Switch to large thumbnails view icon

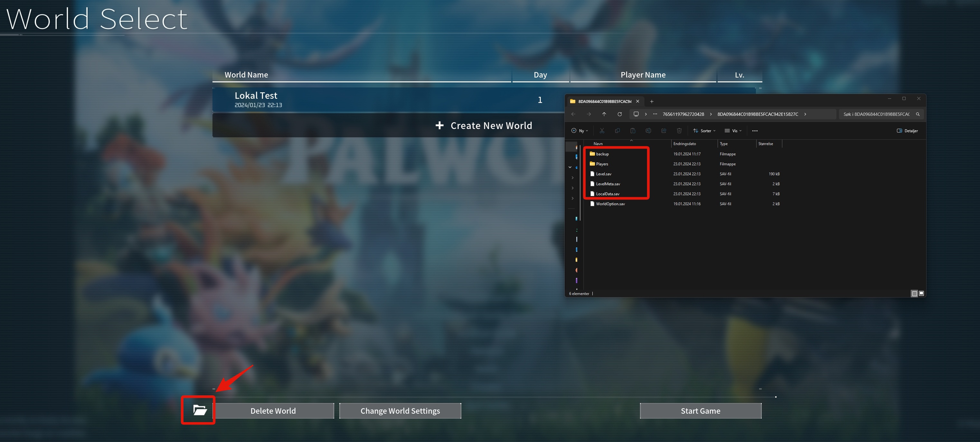(921, 293)
